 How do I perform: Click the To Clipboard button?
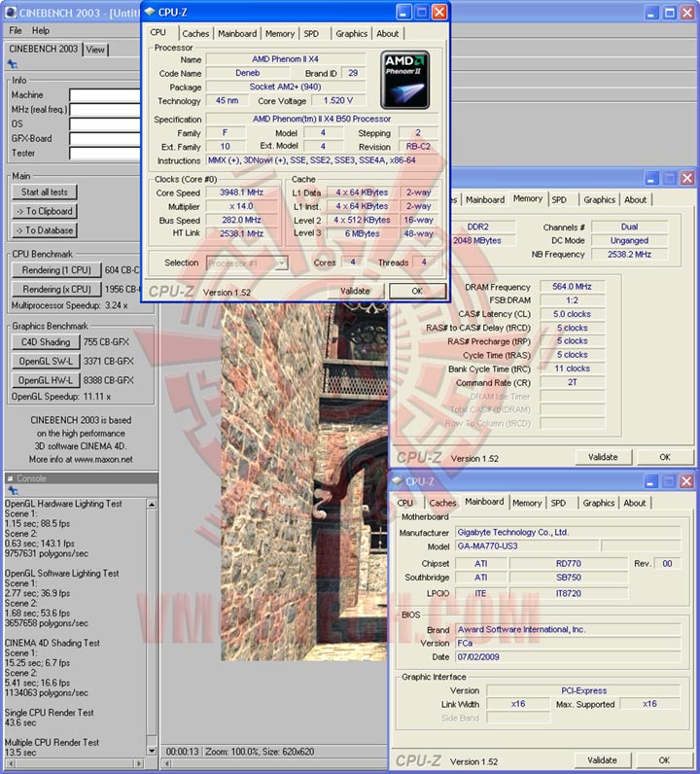[x=45, y=211]
